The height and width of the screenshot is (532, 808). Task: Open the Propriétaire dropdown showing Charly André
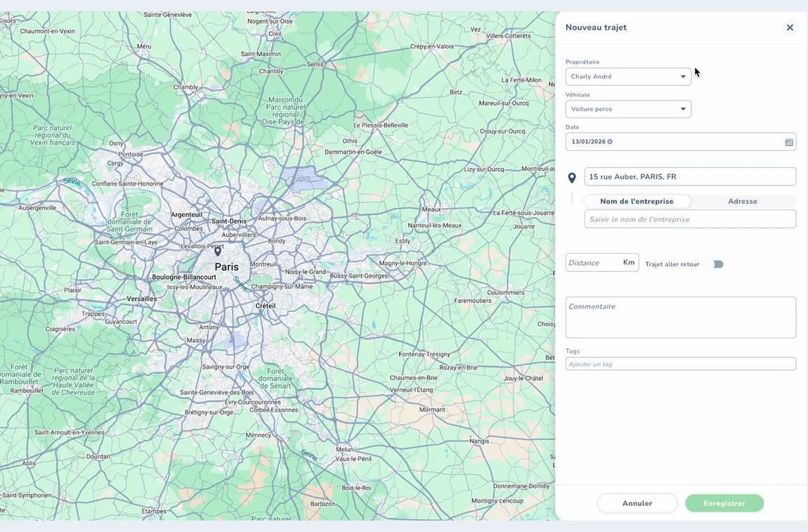tap(628, 77)
